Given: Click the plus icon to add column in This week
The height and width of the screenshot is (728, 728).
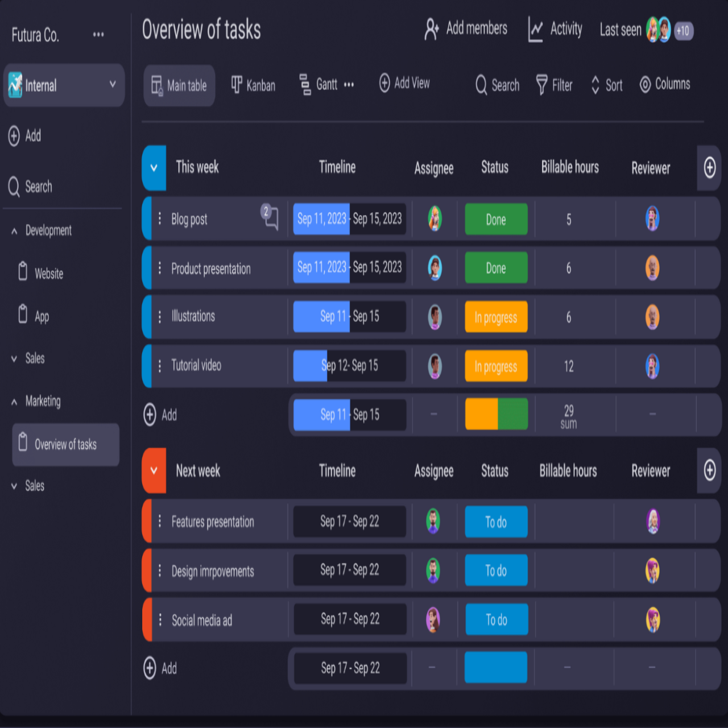Looking at the screenshot, I should click(709, 168).
